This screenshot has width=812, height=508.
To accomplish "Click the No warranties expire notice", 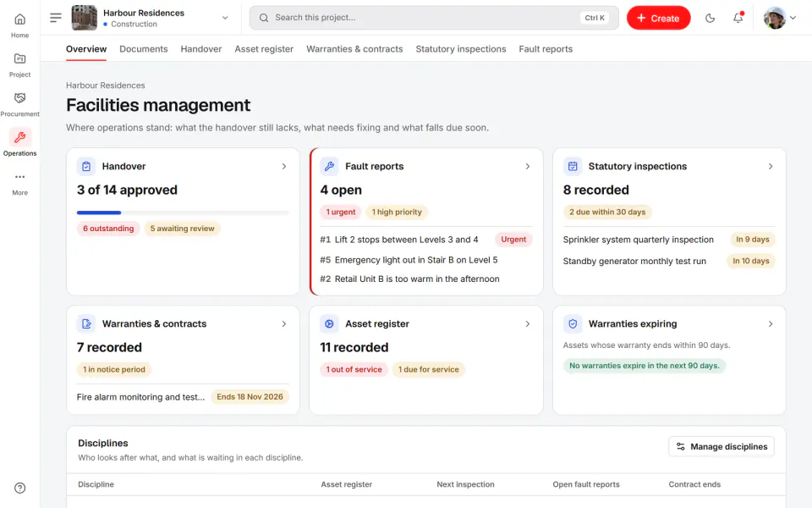I will coord(645,366).
